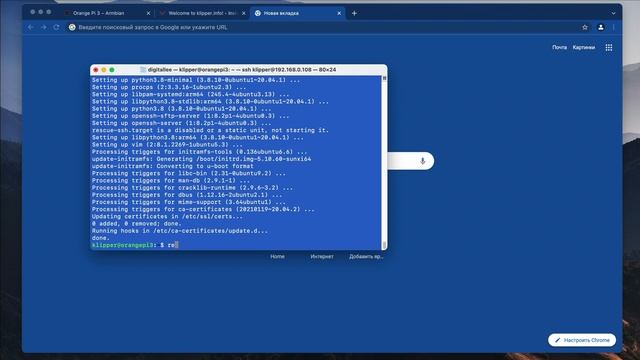Open the Home shortcut
The height and width of the screenshot is (360, 640).
(277, 256)
